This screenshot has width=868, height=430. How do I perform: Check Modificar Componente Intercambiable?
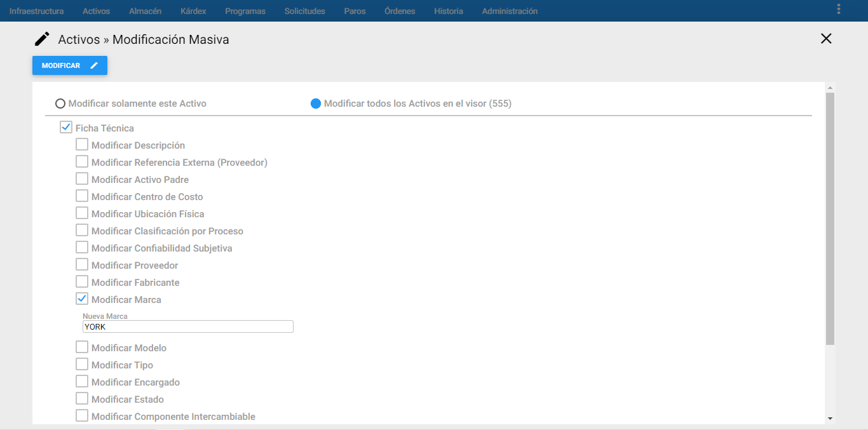click(x=82, y=415)
